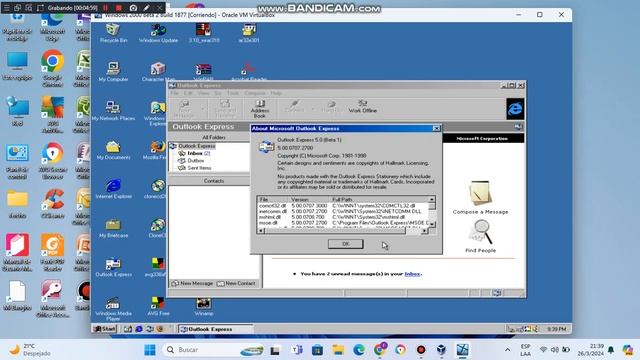
Task: Open Winamp desktop icon
Action: pyautogui.click(x=203, y=306)
